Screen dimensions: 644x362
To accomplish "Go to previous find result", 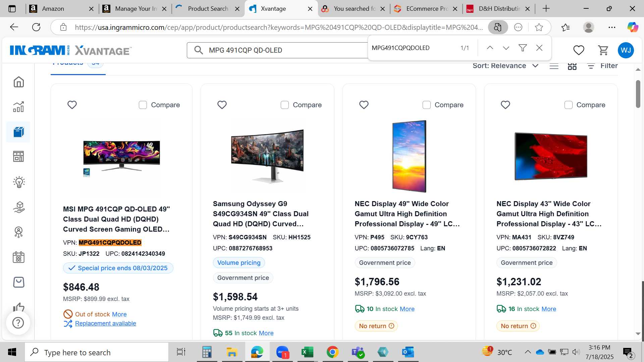I will click(490, 48).
